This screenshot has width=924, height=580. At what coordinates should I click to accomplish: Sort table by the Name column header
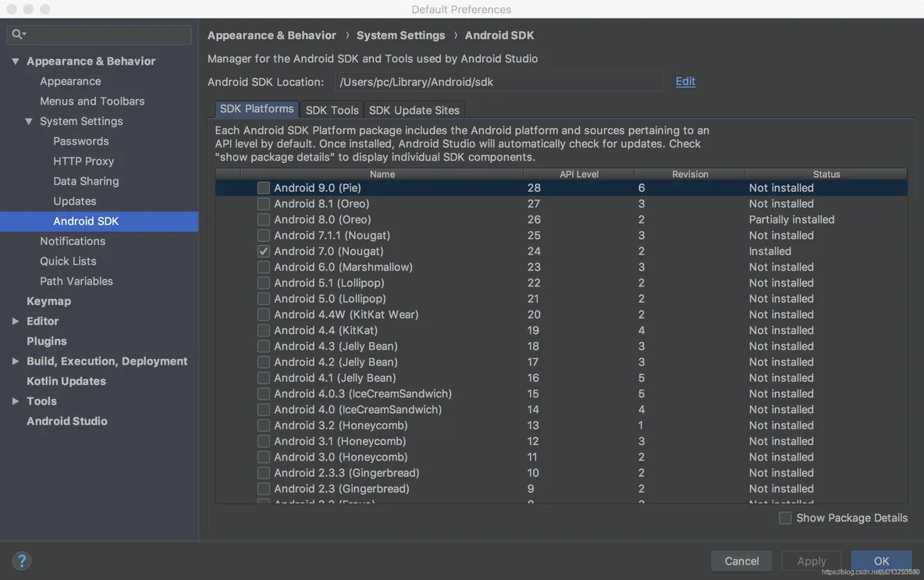382,174
